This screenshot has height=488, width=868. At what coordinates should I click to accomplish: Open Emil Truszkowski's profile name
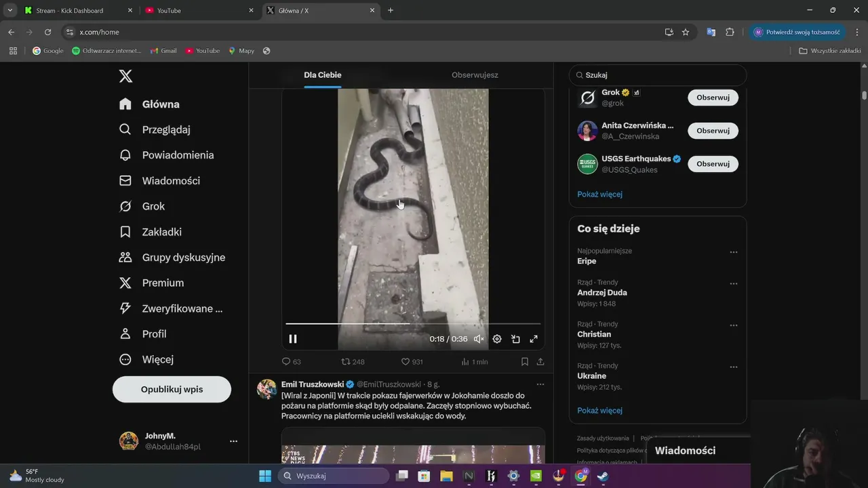(x=313, y=384)
